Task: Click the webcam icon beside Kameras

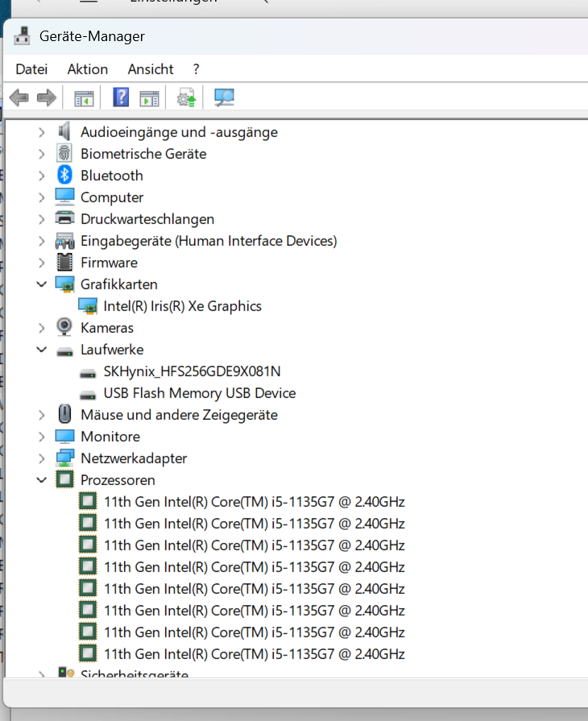Action: [x=64, y=327]
